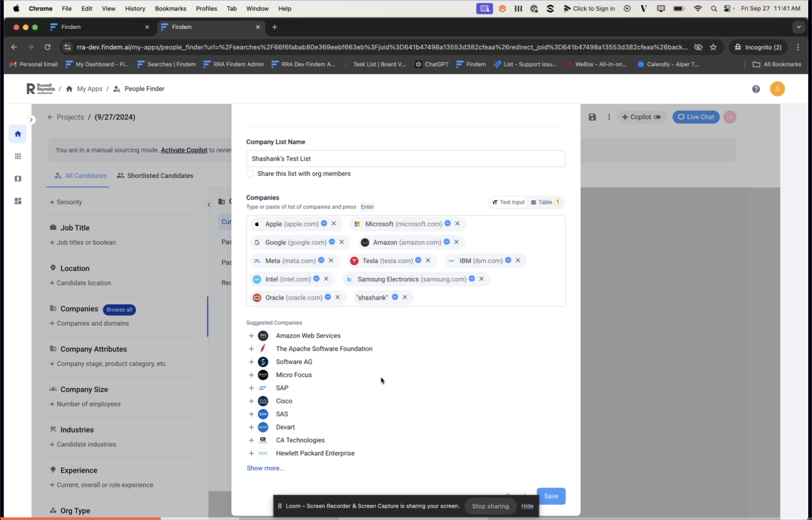Remove Apple from the company list
812x520 pixels.
click(x=334, y=223)
